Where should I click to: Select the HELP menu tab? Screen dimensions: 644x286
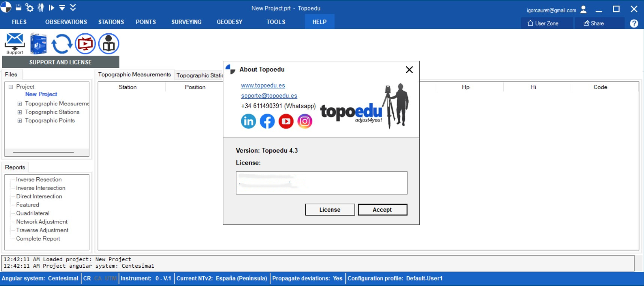pyautogui.click(x=320, y=22)
